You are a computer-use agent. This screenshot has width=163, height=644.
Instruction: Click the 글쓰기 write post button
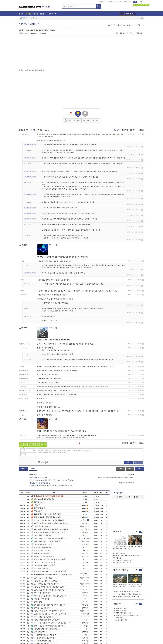click(139, 469)
